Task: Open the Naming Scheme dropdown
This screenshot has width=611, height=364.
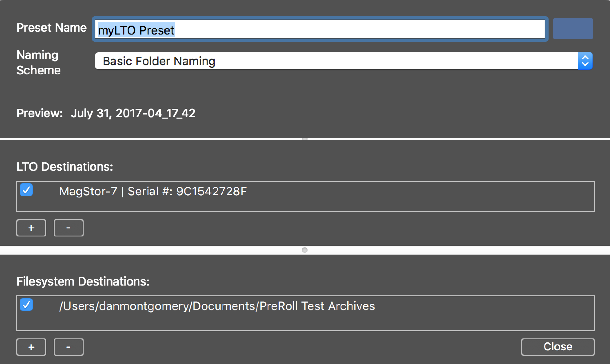Action: pos(344,61)
